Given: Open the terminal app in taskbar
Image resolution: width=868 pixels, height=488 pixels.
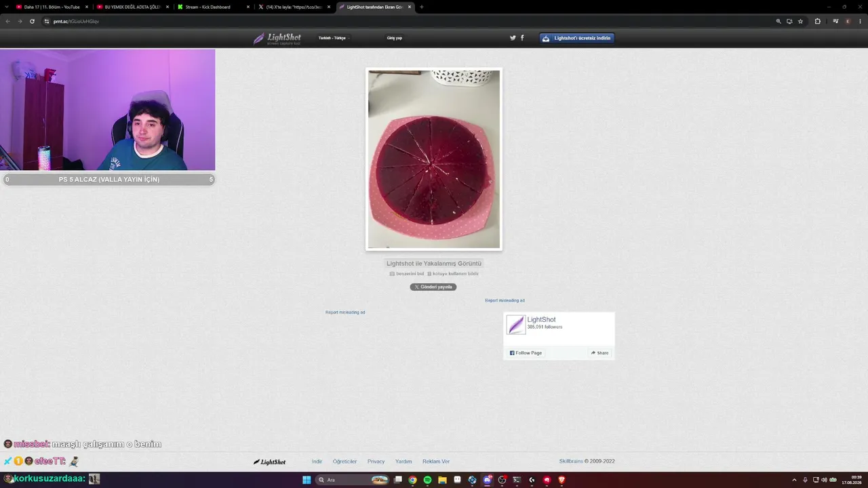Looking at the screenshot, I should coord(517,480).
